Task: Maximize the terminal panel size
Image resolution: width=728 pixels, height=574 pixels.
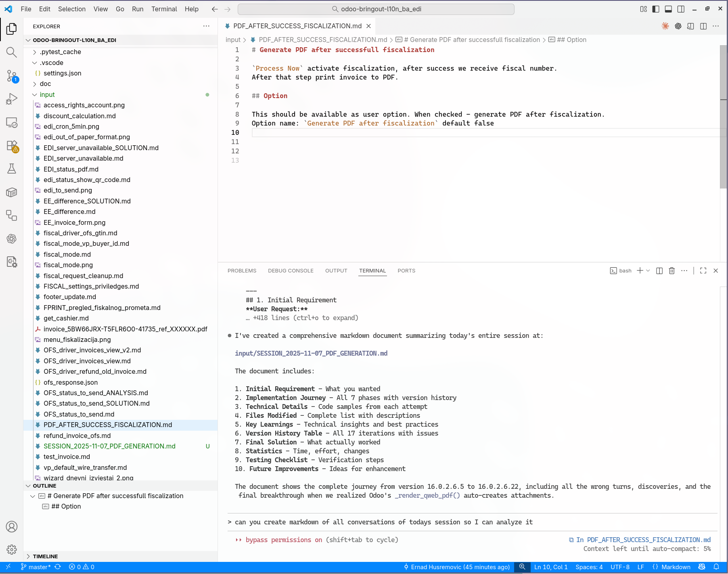Action: point(703,271)
